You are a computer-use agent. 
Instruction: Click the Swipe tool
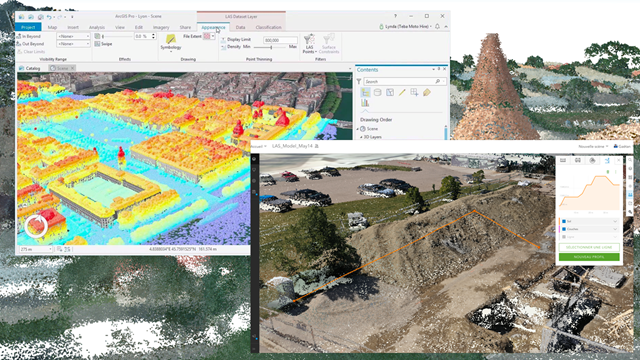(103, 44)
